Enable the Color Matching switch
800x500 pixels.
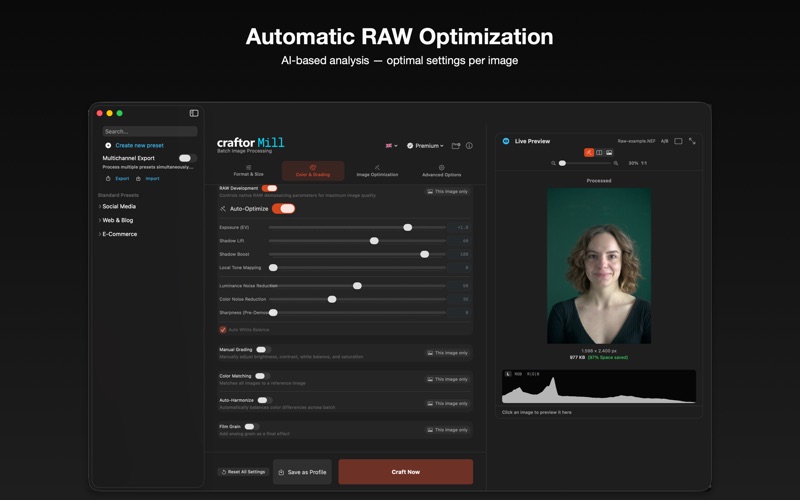pyautogui.click(x=262, y=376)
